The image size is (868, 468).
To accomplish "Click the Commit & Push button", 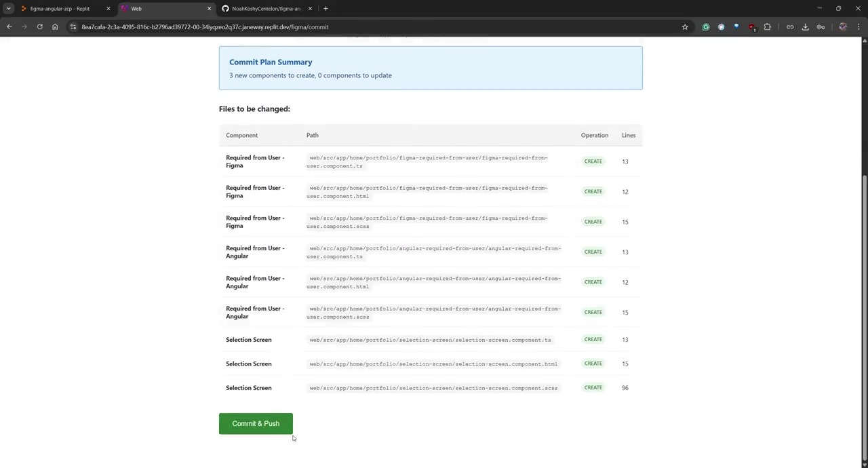I will tap(256, 423).
